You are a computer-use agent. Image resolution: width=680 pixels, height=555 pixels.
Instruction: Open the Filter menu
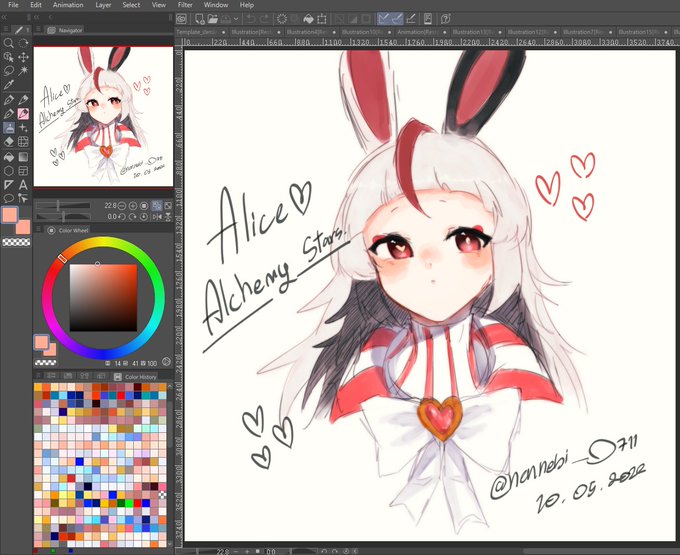tap(185, 5)
